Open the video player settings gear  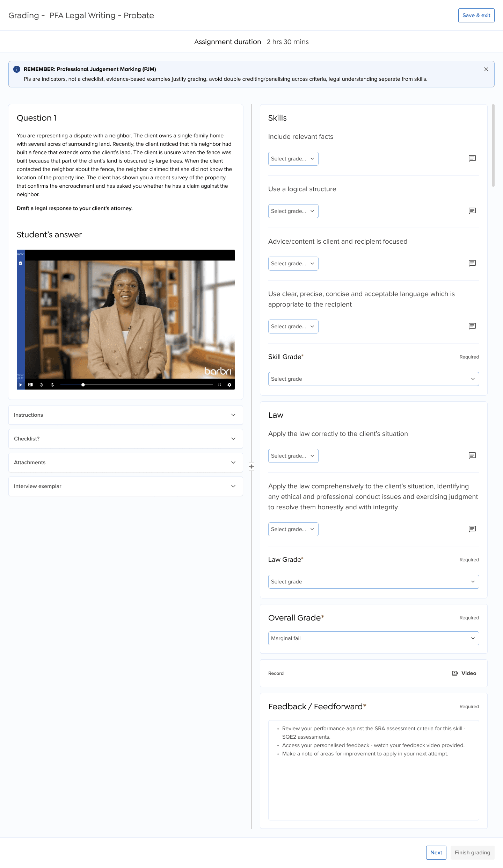[229, 385]
